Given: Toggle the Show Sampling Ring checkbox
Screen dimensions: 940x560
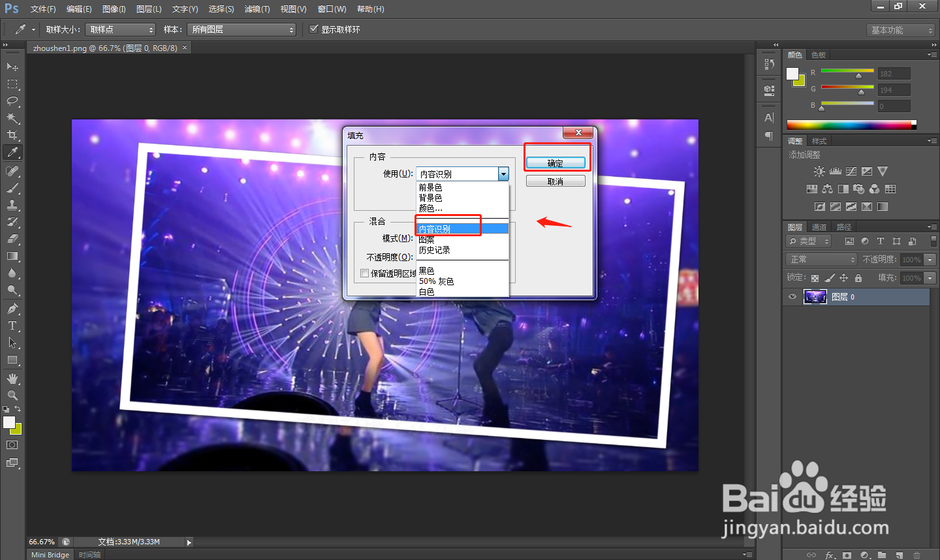Looking at the screenshot, I should [314, 29].
